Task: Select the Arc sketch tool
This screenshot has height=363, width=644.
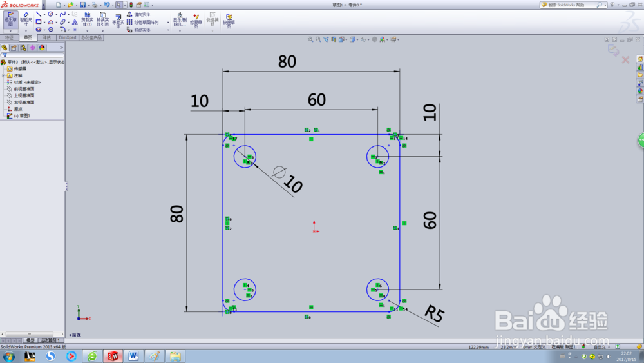Action: (50, 22)
